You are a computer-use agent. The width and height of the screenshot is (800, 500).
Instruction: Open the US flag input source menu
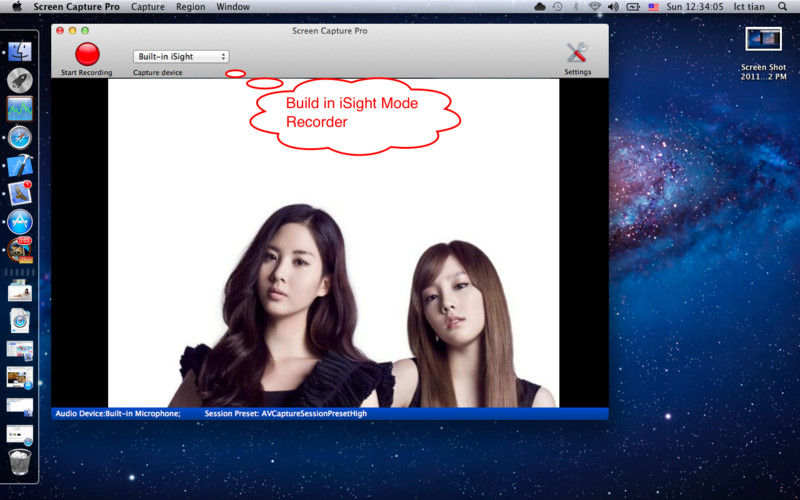coord(653,7)
